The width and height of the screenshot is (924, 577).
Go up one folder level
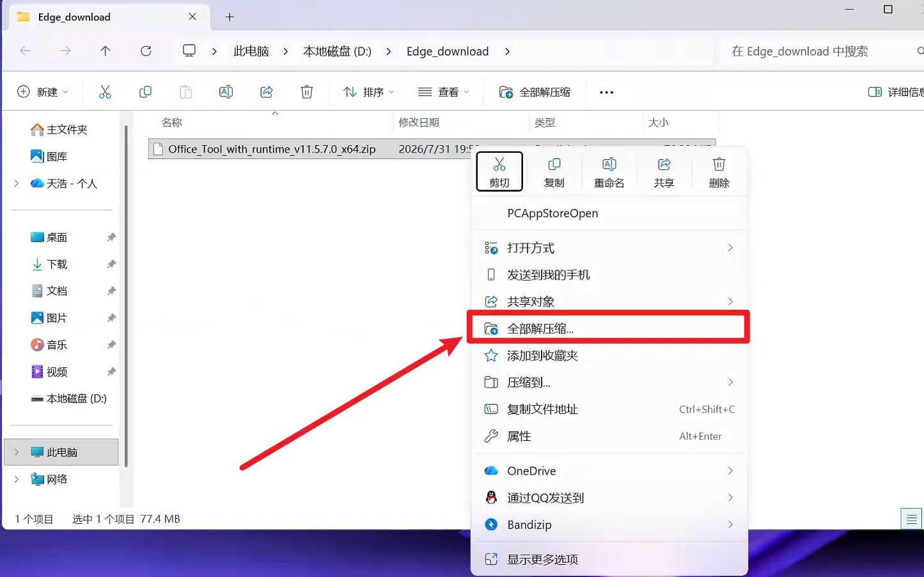click(106, 51)
